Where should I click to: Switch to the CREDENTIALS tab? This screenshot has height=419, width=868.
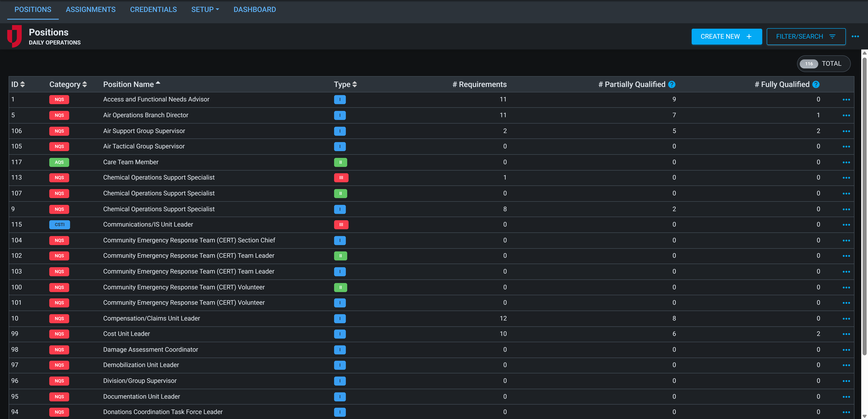tap(153, 9)
